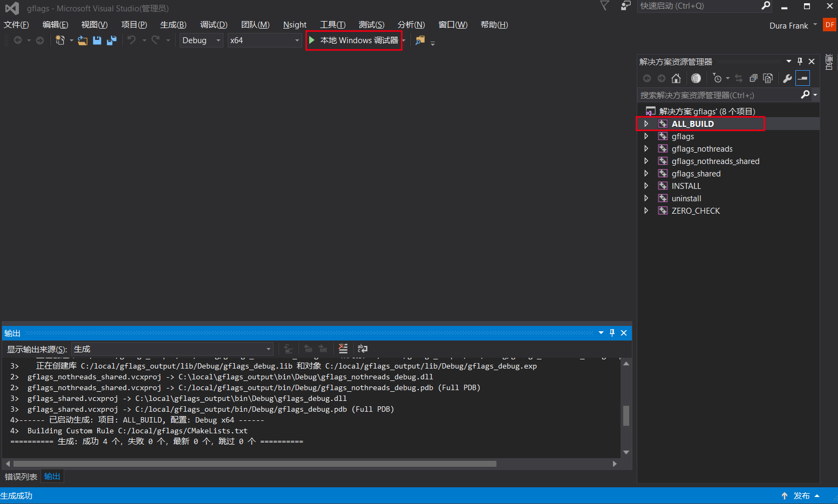Image resolution: width=838 pixels, height=504 pixels.
Task: Pin the Solution Explorer panel
Action: coord(800,61)
